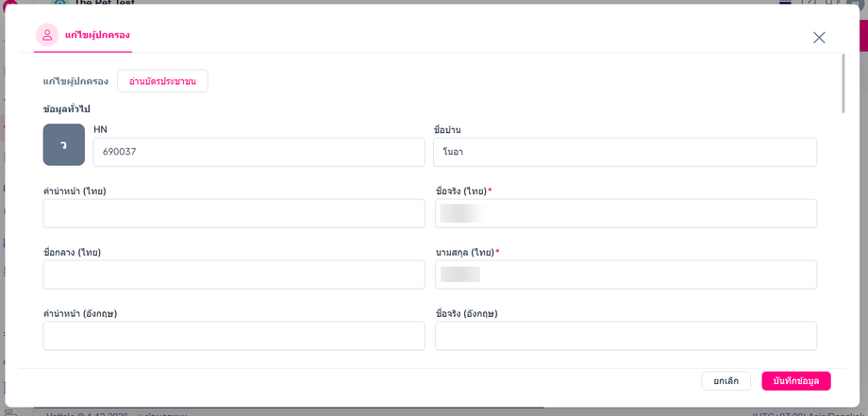The width and height of the screenshot is (868, 416).
Task: Click the ยกเลิก cancel button
Action: [x=726, y=381]
